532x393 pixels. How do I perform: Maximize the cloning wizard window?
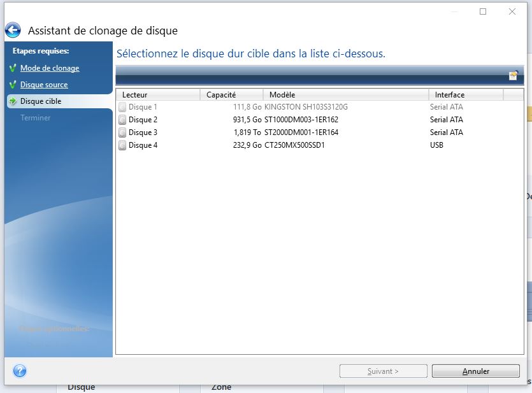(x=483, y=11)
